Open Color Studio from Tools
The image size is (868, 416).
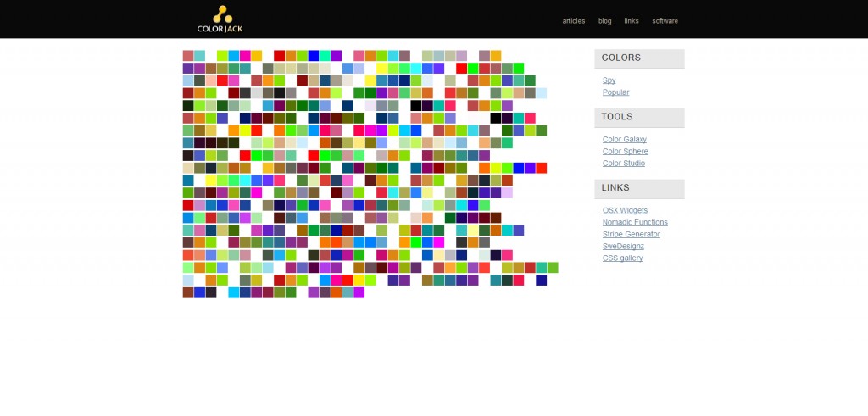click(623, 163)
